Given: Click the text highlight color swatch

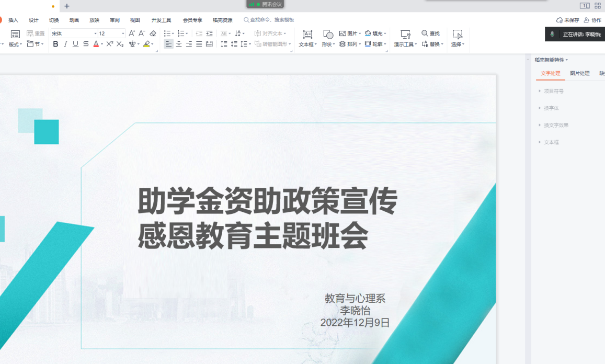Looking at the screenshot, I should tap(147, 44).
